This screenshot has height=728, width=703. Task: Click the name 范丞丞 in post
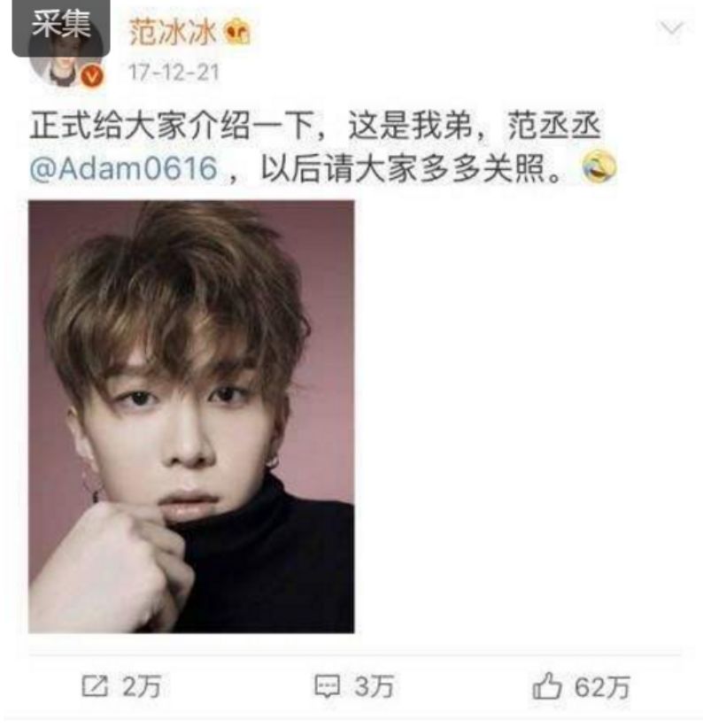(x=554, y=126)
